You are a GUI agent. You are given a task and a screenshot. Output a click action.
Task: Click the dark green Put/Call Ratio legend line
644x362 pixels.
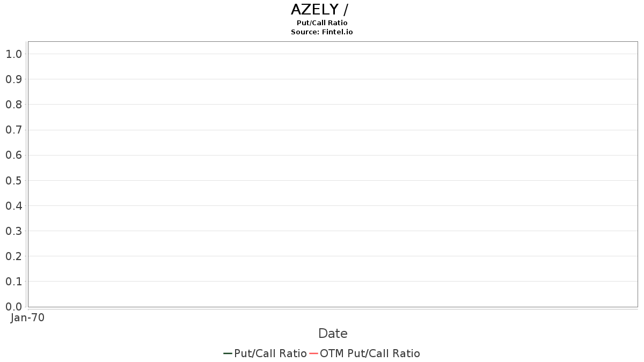(x=228, y=353)
